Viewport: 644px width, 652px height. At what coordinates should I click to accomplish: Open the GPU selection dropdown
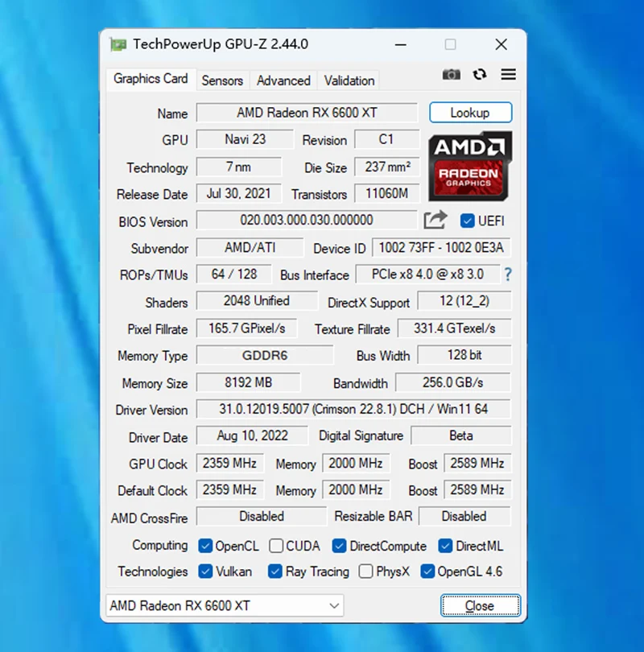(225, 605)
